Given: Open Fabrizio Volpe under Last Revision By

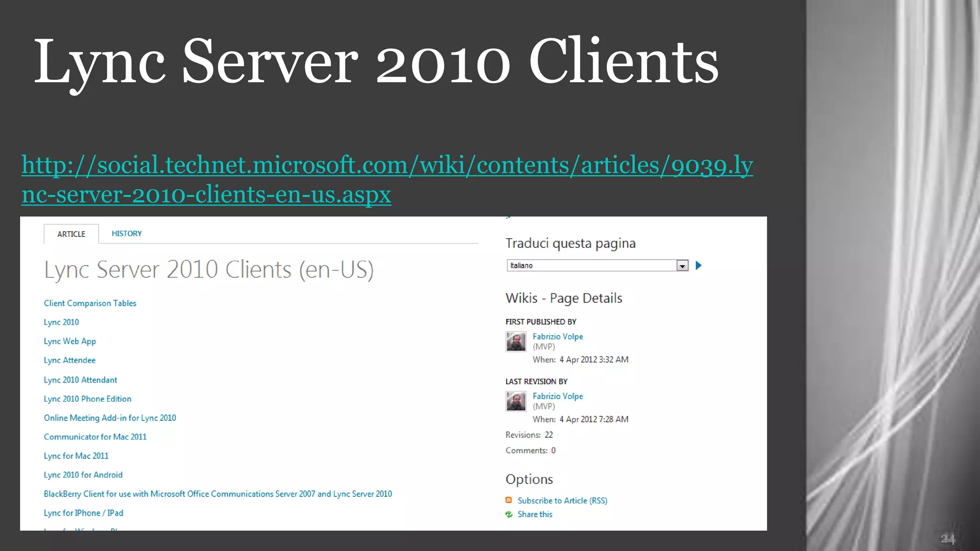Looking at the screenshot, I should click(x=558, y=397).
